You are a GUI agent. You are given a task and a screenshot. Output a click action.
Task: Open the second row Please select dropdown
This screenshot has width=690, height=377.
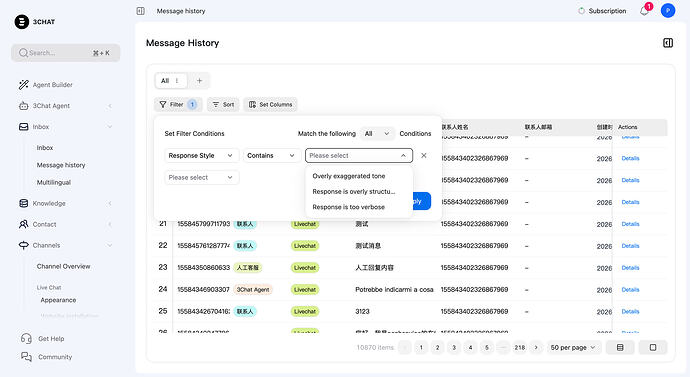[202, 178]
